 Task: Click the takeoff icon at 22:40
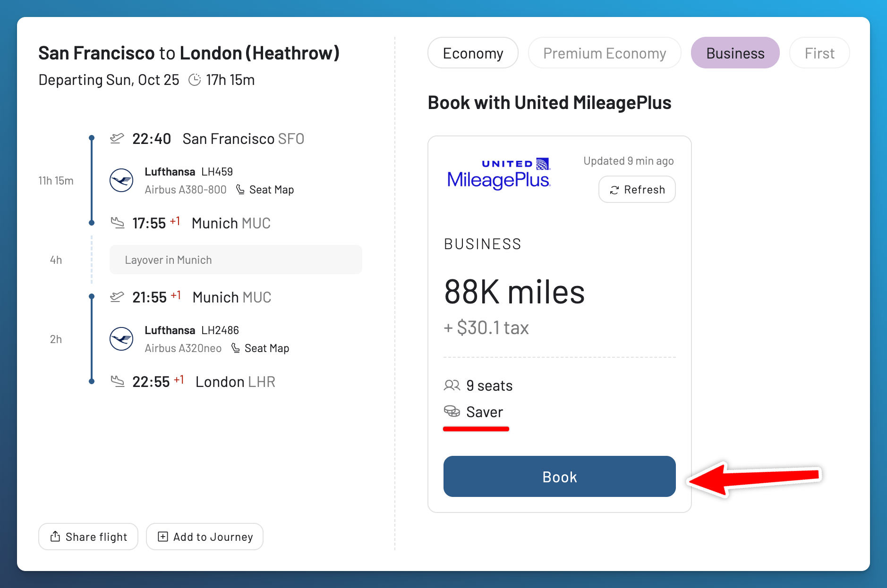[x=117, y=138]
